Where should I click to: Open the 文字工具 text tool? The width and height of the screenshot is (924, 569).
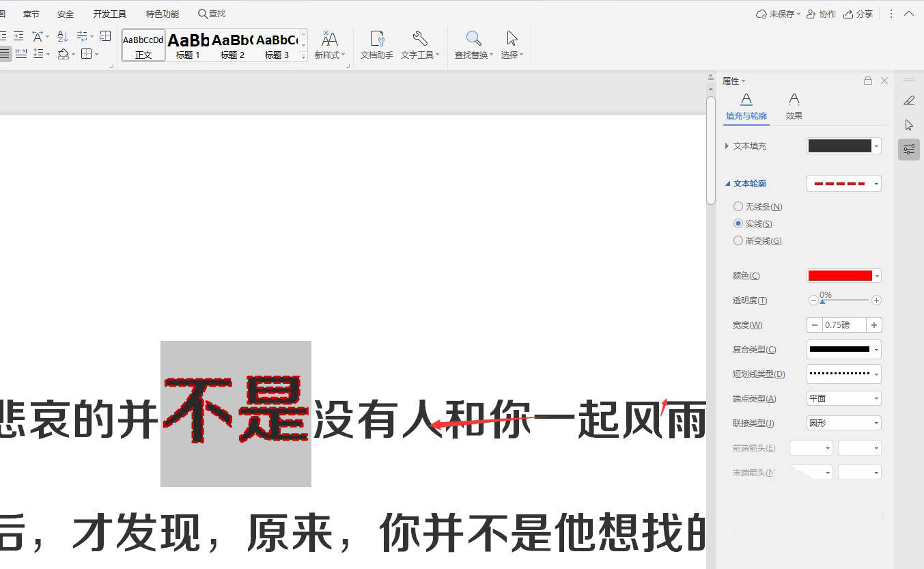pyautogui.click(x=418, y=46)
